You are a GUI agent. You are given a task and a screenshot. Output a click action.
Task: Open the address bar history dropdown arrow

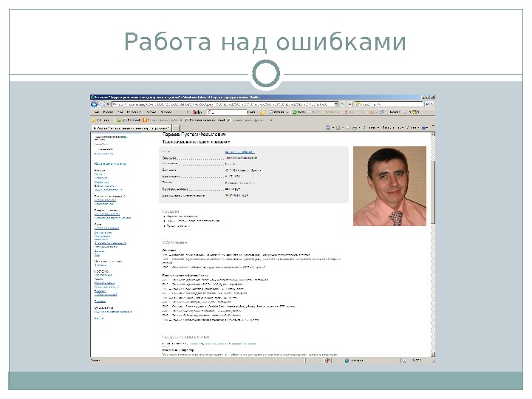336,104
